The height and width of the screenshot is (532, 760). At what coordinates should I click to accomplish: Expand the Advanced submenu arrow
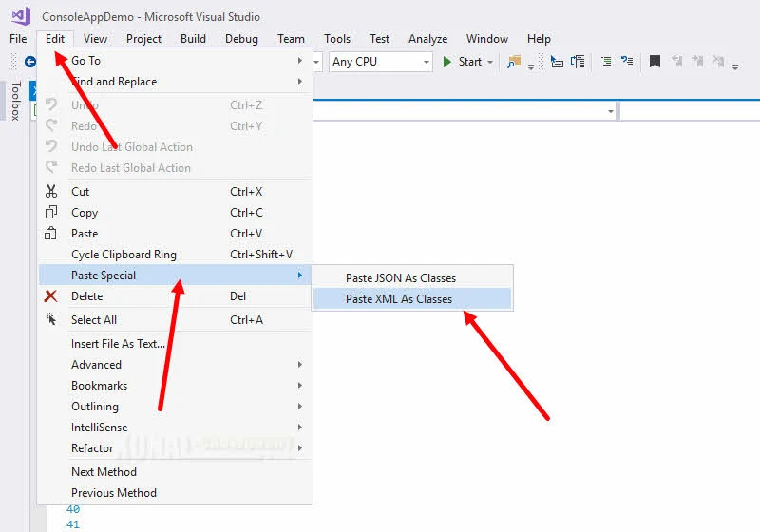pos(300,365)
